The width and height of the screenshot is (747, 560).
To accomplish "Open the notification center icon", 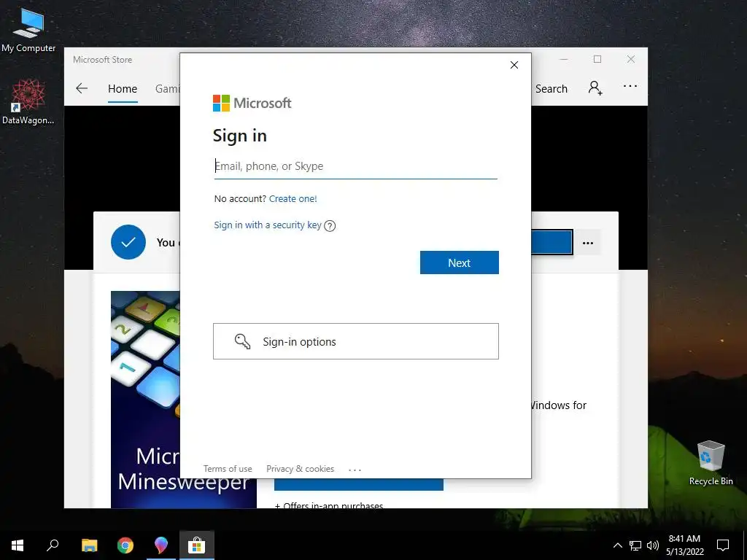I will (x=723, y=545).
